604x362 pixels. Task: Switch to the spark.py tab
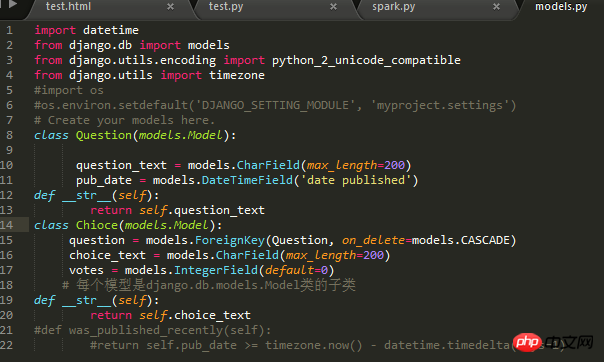[393, 7]
